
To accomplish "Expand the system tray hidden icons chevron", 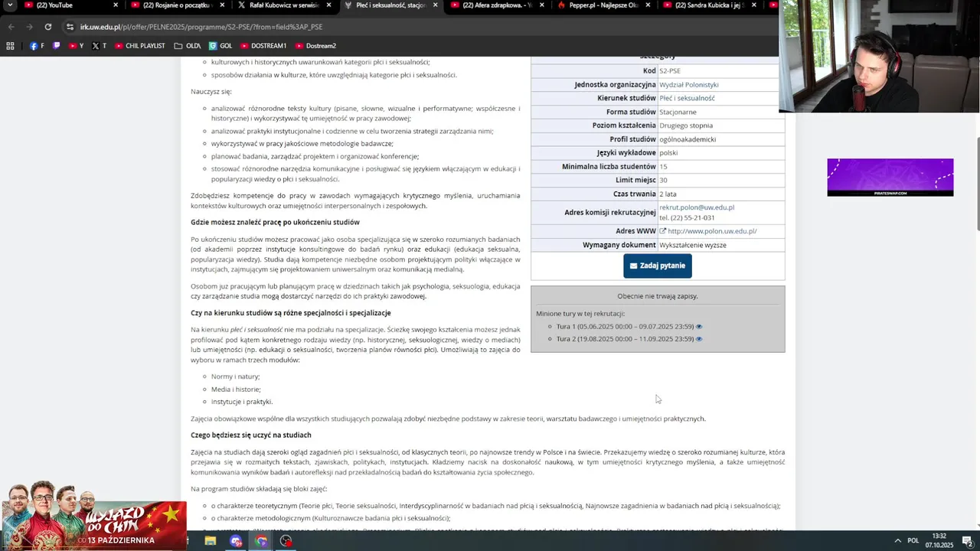I will coord(897,541).
